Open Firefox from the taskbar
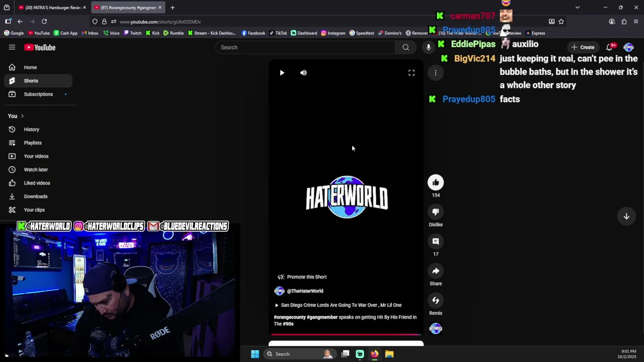This screenshot has width=644, height=362. click(374, 354)
